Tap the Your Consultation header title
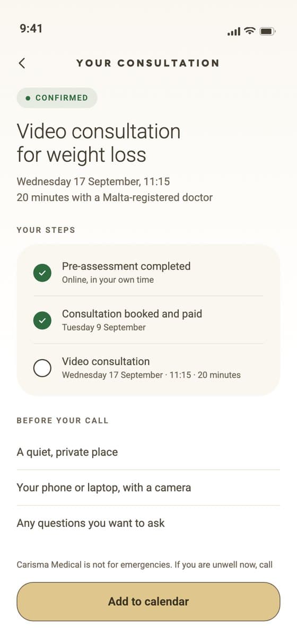297x644 pixels. click(148, 63)
